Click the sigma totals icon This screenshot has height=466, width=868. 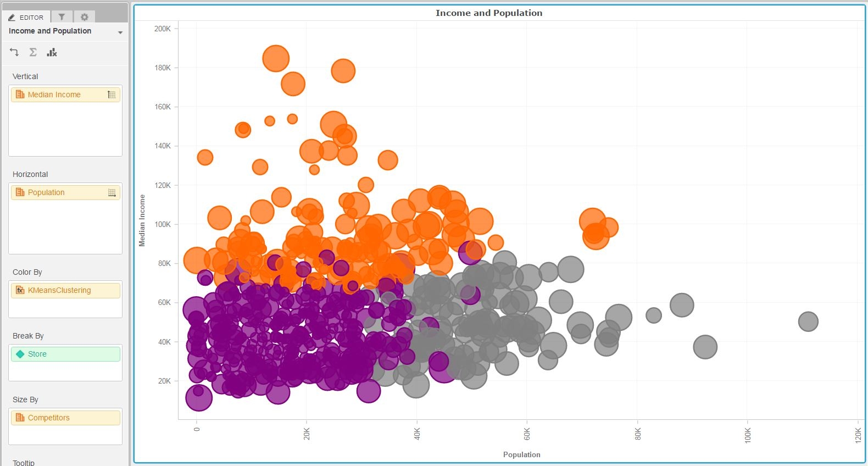coord(33,52)
